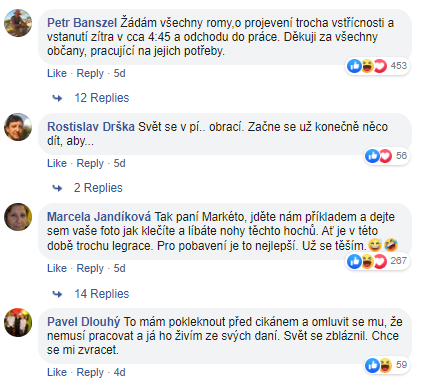This screenshot has width=422, height=389.
Task: Open Marcela Jandíková's avatar
Action: pyautogui.click(x=18, y=217)
